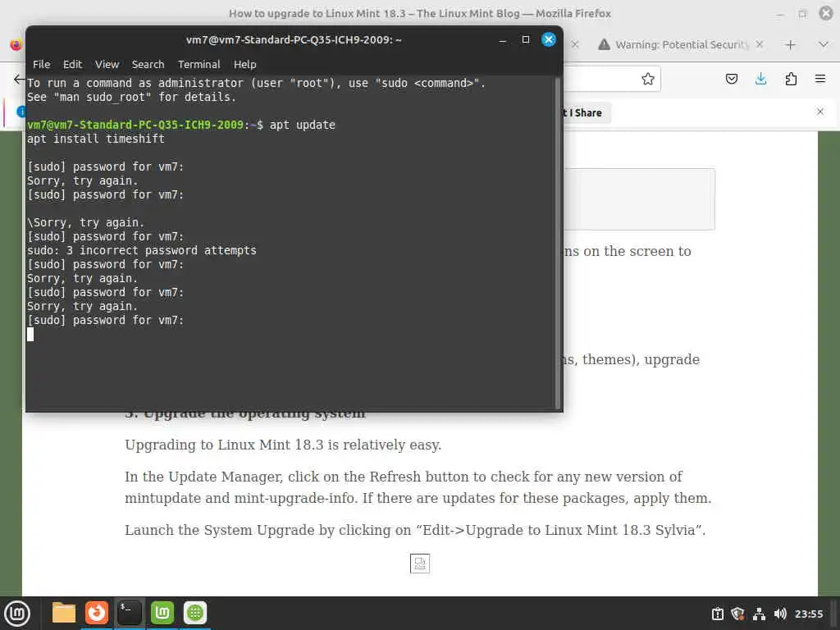840x630 pixels.
Task: Save the page to Pocket
Action: pyautogui.click(x=731, y=80)
